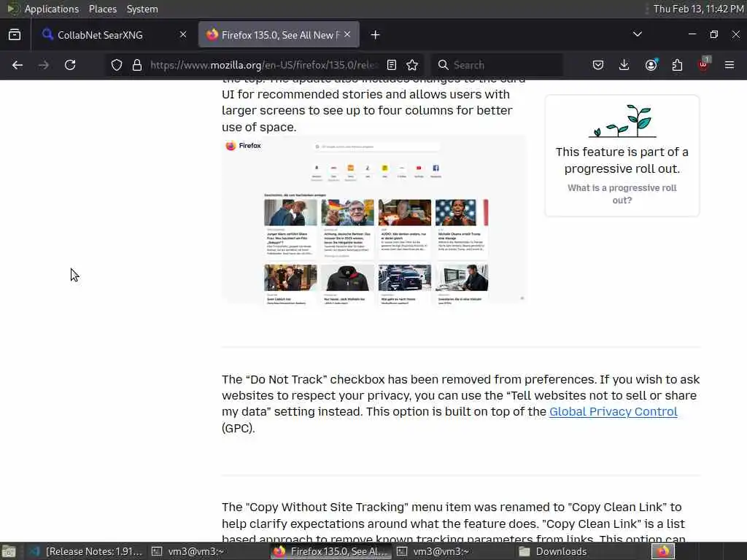Close the CollabNet SearXNG tab
Viewport: 747px width, 560px height.
[x=183, y=34]
